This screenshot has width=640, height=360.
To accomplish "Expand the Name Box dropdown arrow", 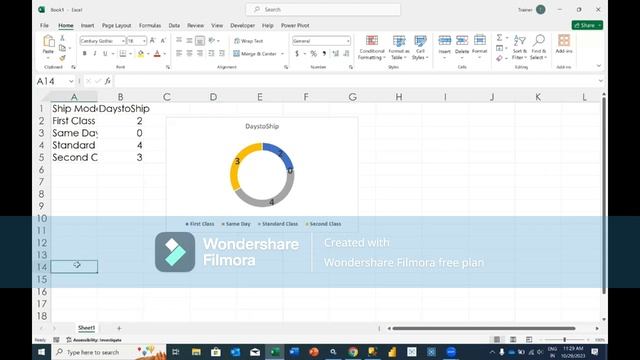I will 71,81.
